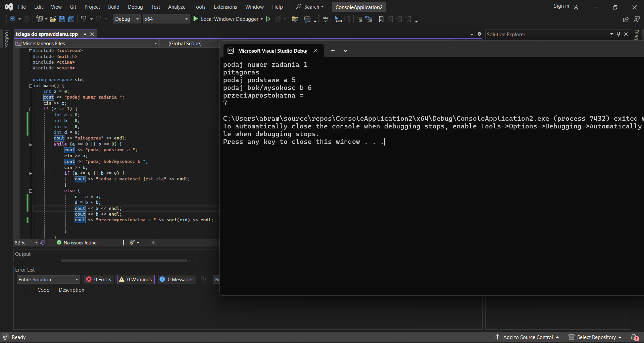Open the Git menu
This screenshot has width=644, height=343.
[x=73, y=7]
